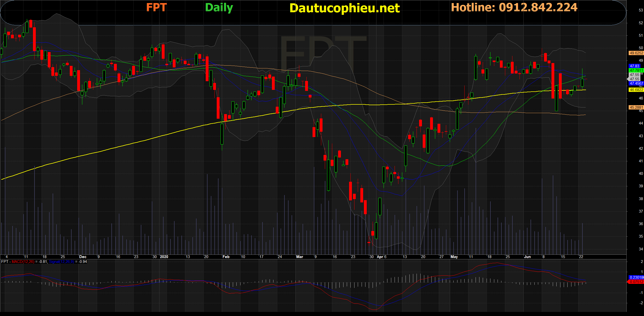Screen dimensions: 644x316
Task: Select the Apr month label on the timeline
Action: tap(380, 257)
